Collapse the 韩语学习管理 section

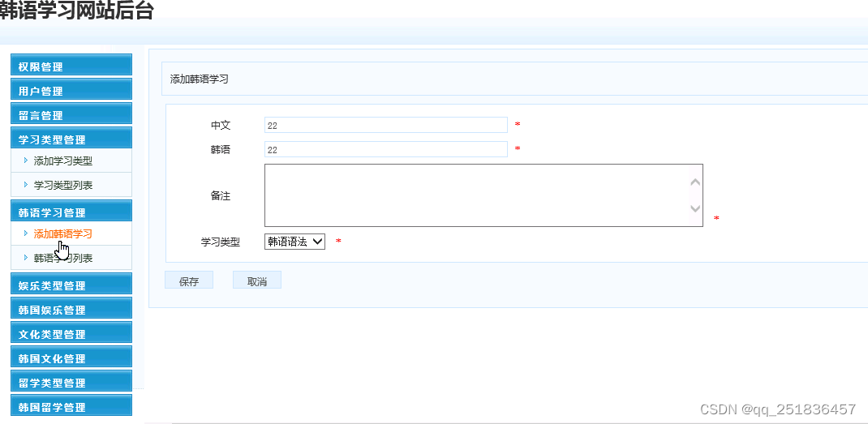point(71,210)
